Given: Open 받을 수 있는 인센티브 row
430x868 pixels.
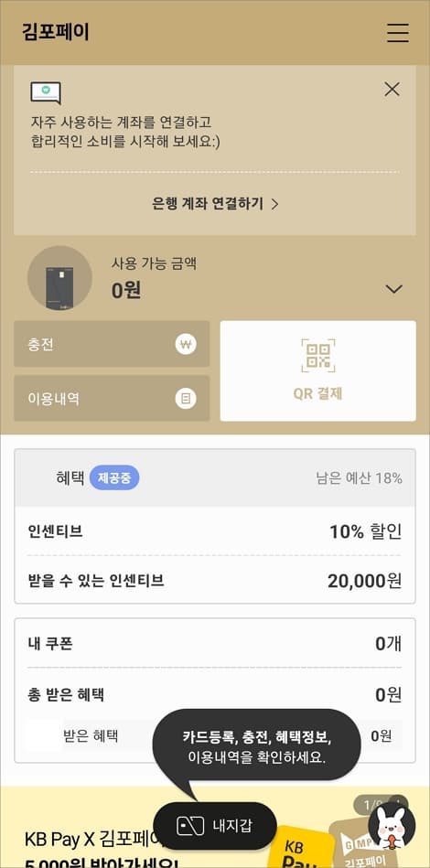Looking at the screenshot, I should pyautogui.click(x=215, y=581).
